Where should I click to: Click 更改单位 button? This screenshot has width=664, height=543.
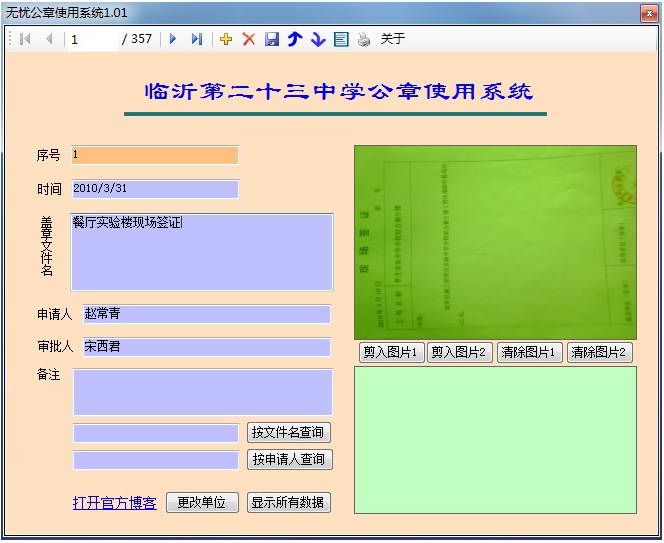coord(202,502)
